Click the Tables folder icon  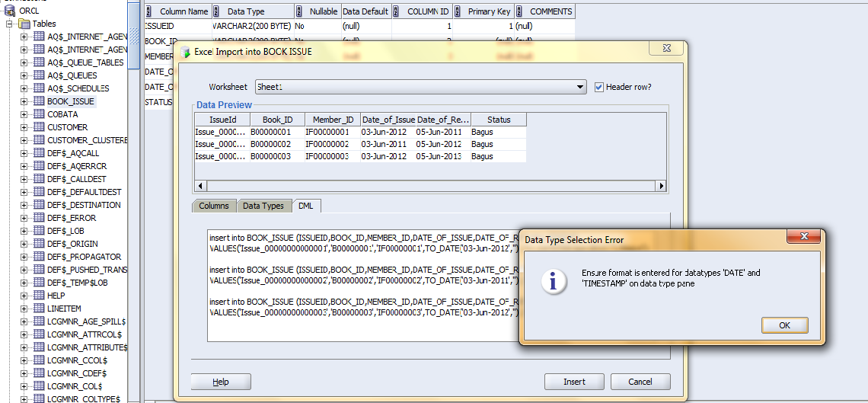click(x=24, y=24)
